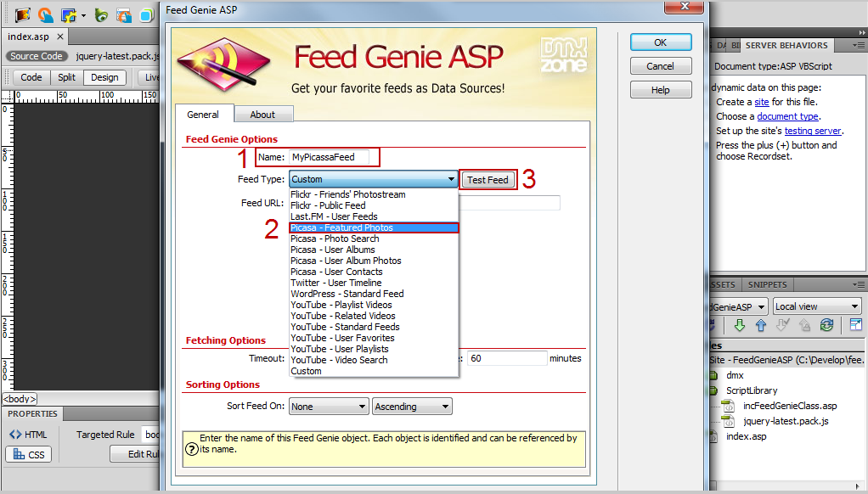Close the index.asp document tab
Screen dimensions: 868x494
pos(60,36)
